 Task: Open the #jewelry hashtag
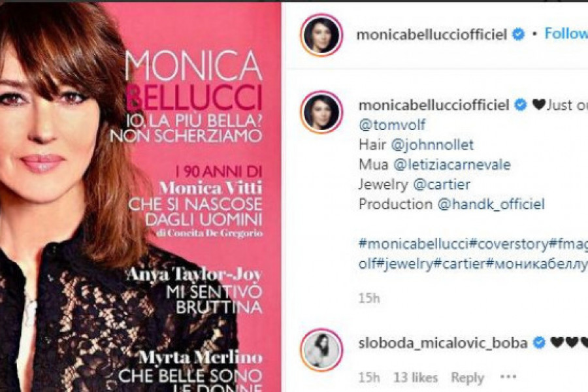(x=404, y=264)
